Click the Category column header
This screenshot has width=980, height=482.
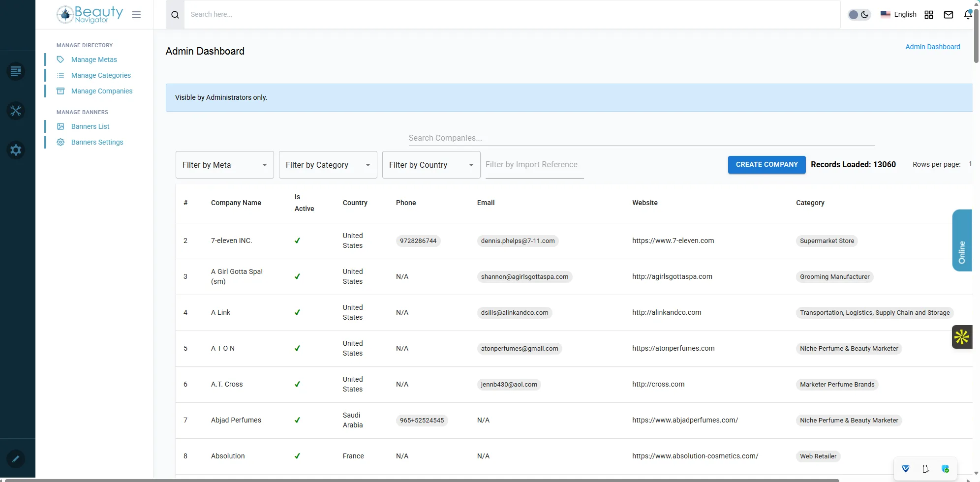810,203
